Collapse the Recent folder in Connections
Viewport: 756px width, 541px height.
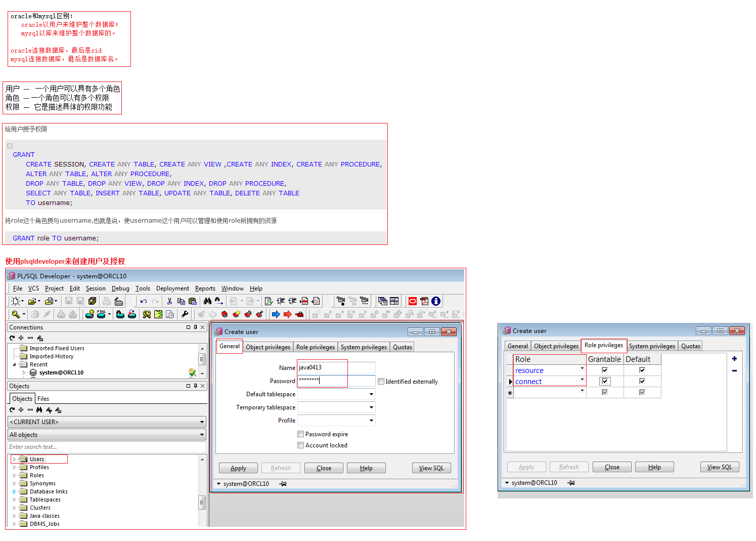click(x=14, y=364)
